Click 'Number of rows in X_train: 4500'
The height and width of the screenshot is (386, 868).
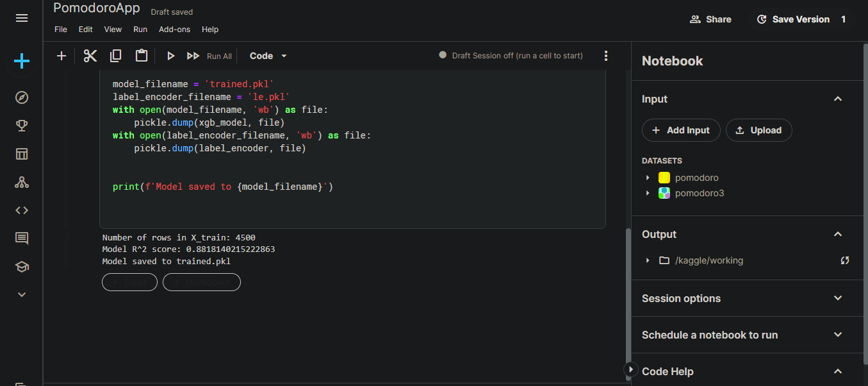(179, 237)
